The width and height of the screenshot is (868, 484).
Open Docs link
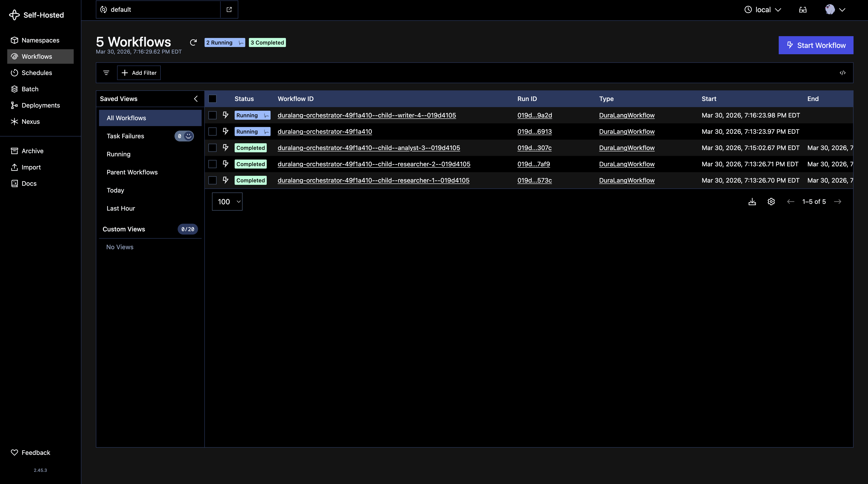[40, 183]
